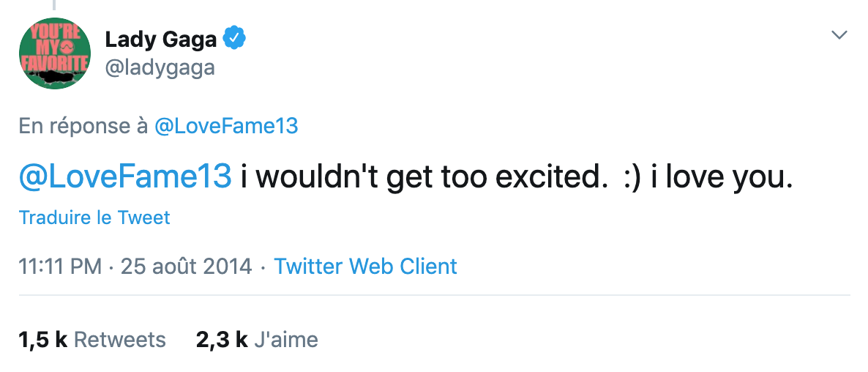
Task: Click the "1,5 k" retweet count
Action: pyautogui.click(x=42, y=340)
